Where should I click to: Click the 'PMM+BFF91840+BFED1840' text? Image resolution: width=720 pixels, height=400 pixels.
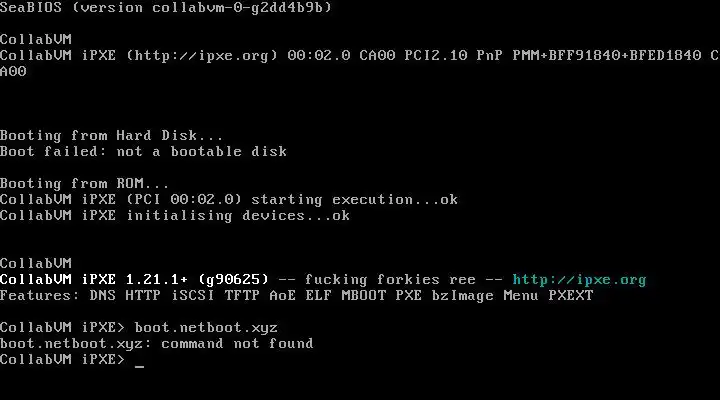[x=607, y=56]
